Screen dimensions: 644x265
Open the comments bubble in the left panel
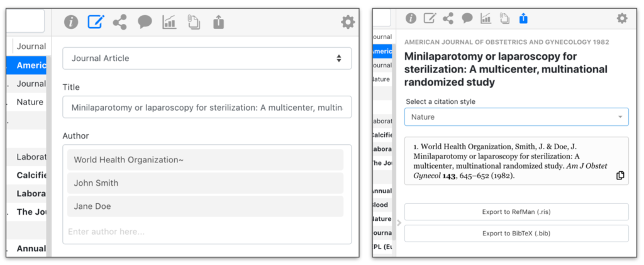(x=145, y=23)
